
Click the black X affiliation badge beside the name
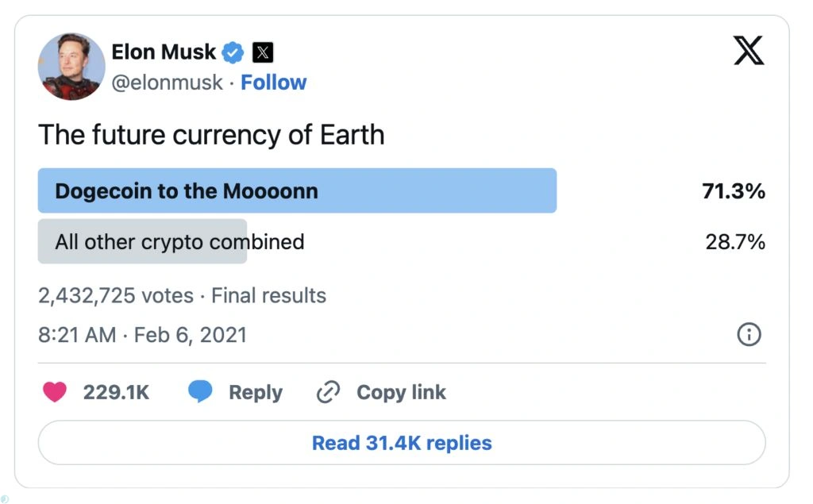click(x=263, y=53)
